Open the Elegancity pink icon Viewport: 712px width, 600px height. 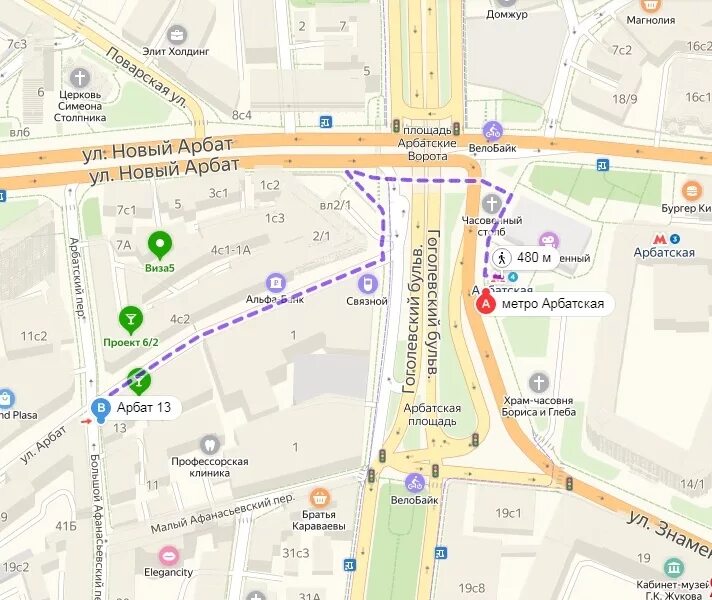(168, 556)
